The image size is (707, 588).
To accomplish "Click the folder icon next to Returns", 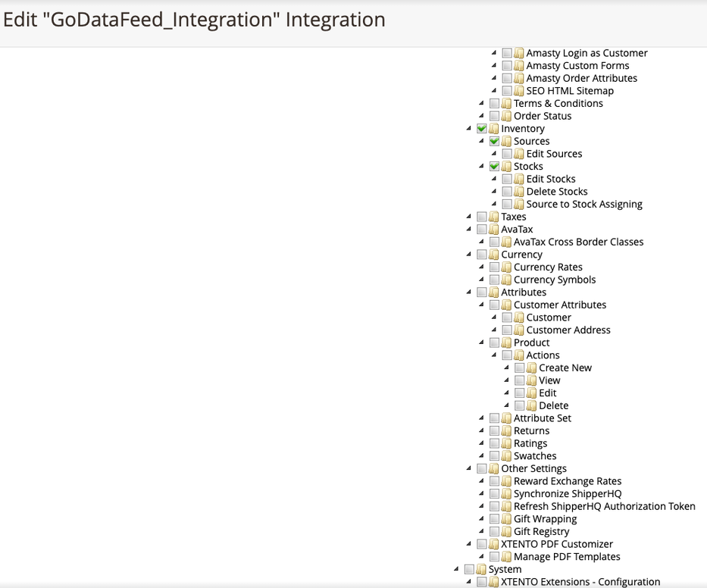I will 506,431.
